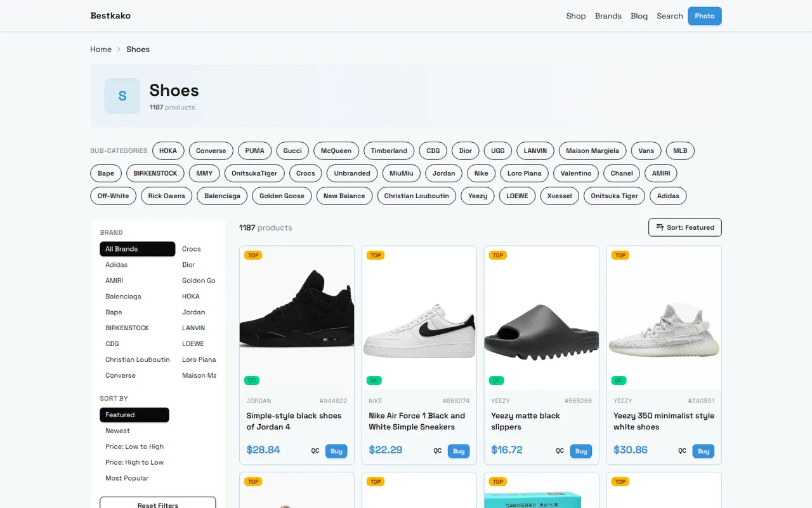
Task: Select Newest sort option
Action: pos(134,431)
